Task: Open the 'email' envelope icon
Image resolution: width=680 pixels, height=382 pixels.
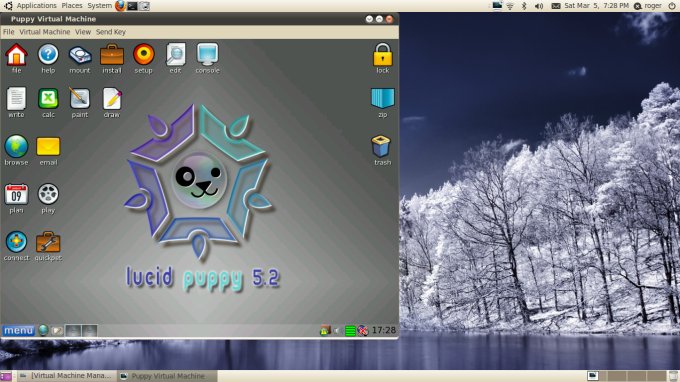Action: click(48, 147)
